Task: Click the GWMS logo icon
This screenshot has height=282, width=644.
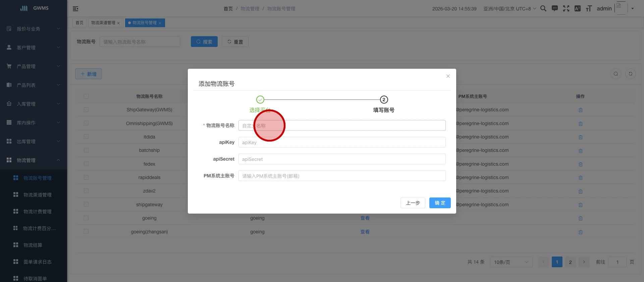Action: [x=24, y=8]
